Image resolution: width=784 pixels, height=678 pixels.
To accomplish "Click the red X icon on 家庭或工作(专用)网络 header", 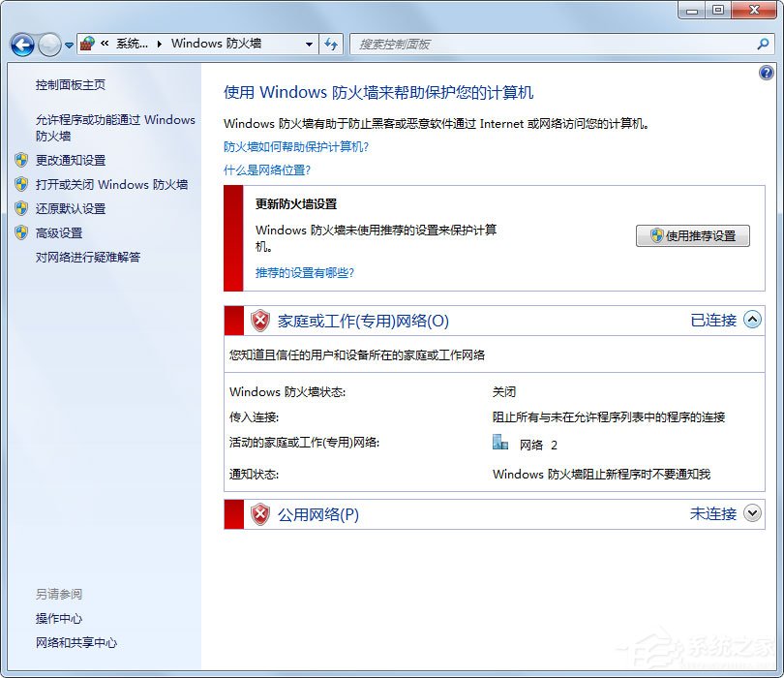I will [x=259, y=321].
